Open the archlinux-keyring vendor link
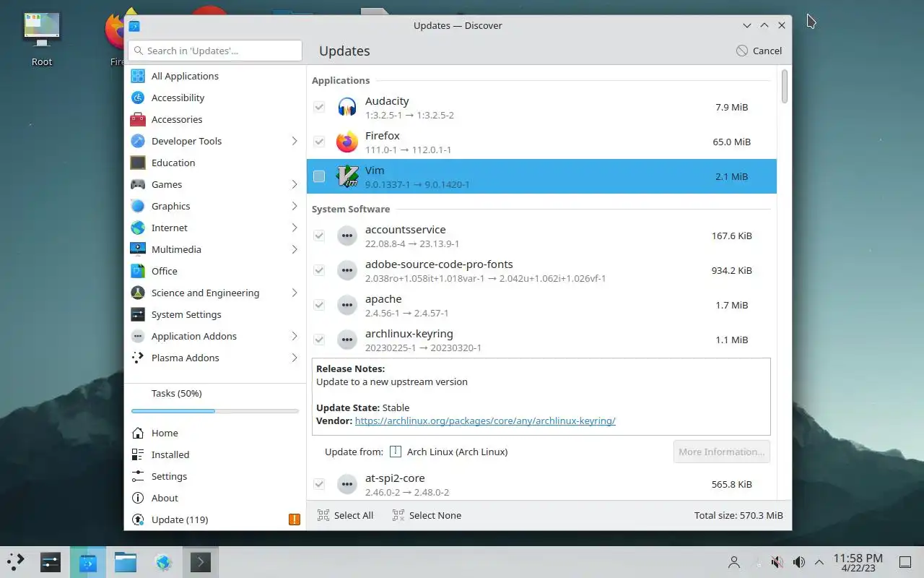The width and height of the screenshot is (924, 578). pos(485,420)
